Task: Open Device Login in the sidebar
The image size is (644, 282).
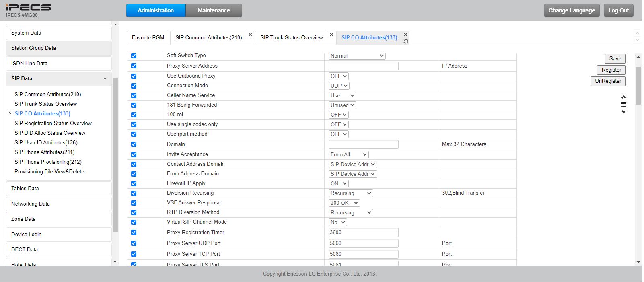Action: click(59, 235)
